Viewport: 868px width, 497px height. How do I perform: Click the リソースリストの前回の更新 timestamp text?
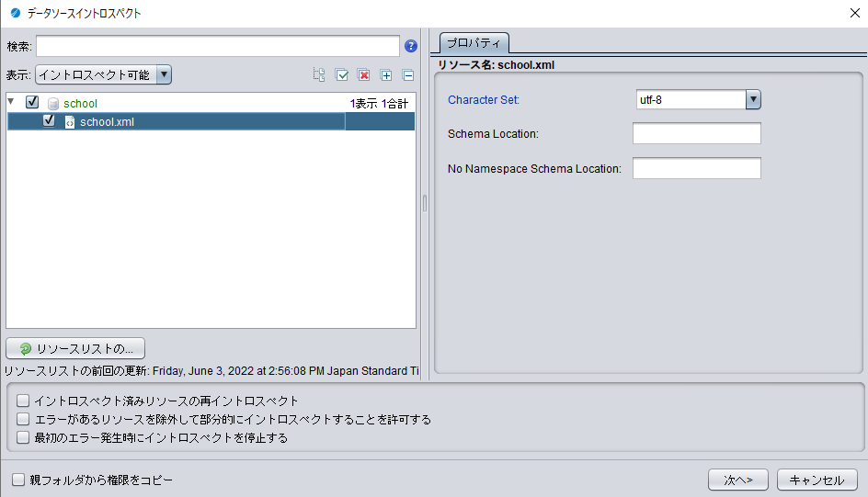[211, 370]
